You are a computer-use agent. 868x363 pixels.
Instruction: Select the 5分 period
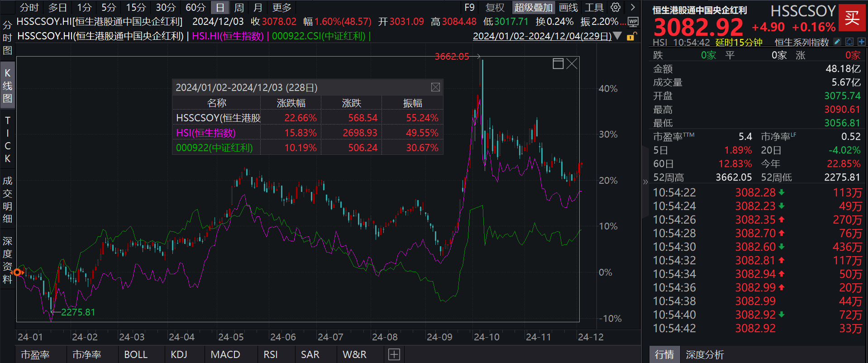coord(109,7)
